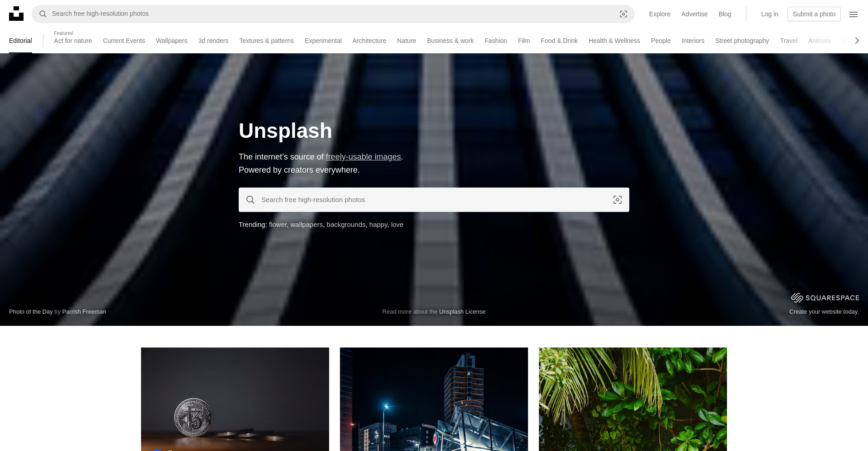Open the Architecture category

click(x=369, y=41)
